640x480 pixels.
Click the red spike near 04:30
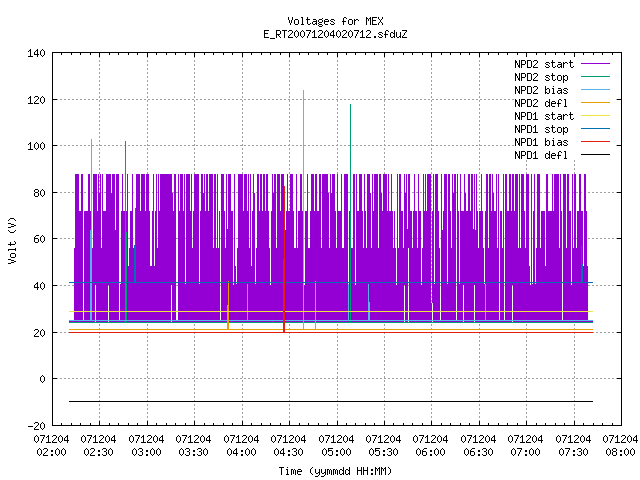pos(284,259)
